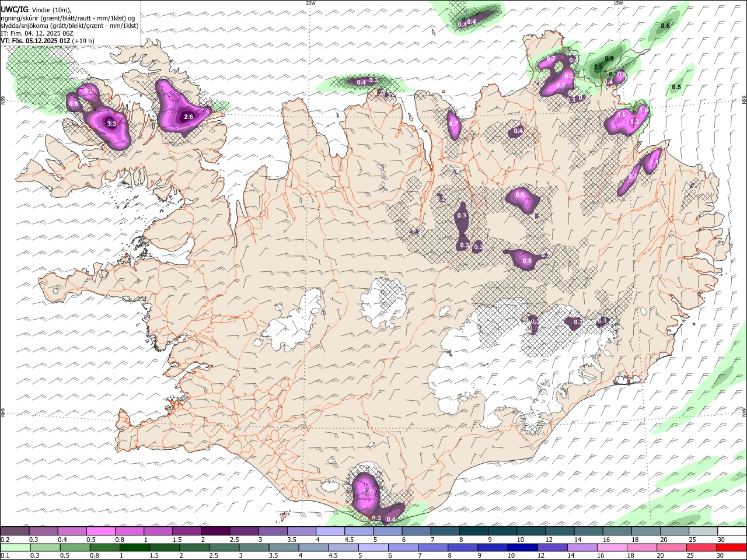Screen dimensions: 747x560
Task: Click the bright red rain swatch labeled 30
Action: (x=732, y=547)
